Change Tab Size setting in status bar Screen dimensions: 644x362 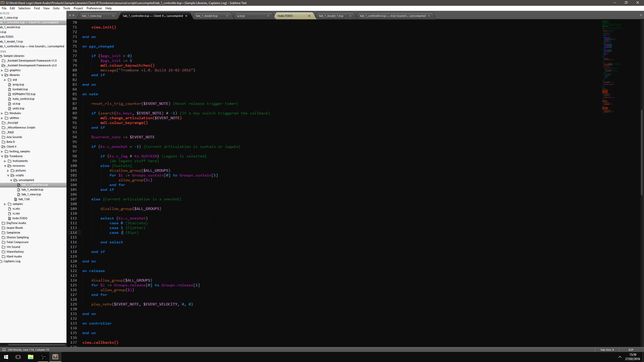pos(607,350)
